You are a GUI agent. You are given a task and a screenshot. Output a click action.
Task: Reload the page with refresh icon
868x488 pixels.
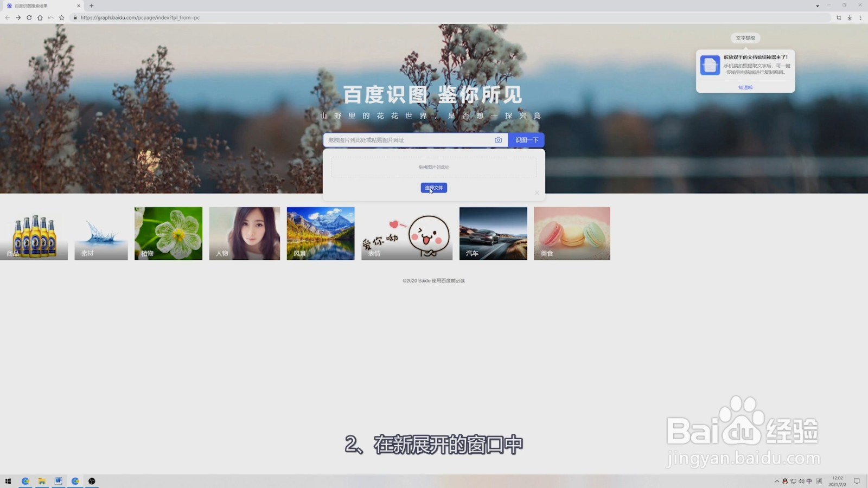click(x=29, y=17)
